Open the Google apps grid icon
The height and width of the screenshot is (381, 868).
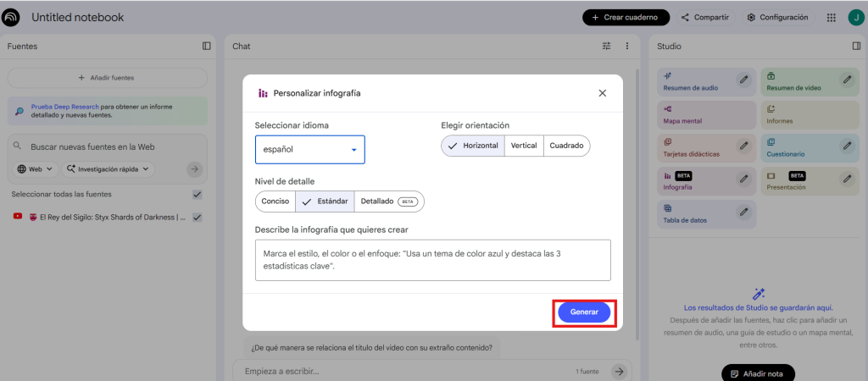pos(831,17)
